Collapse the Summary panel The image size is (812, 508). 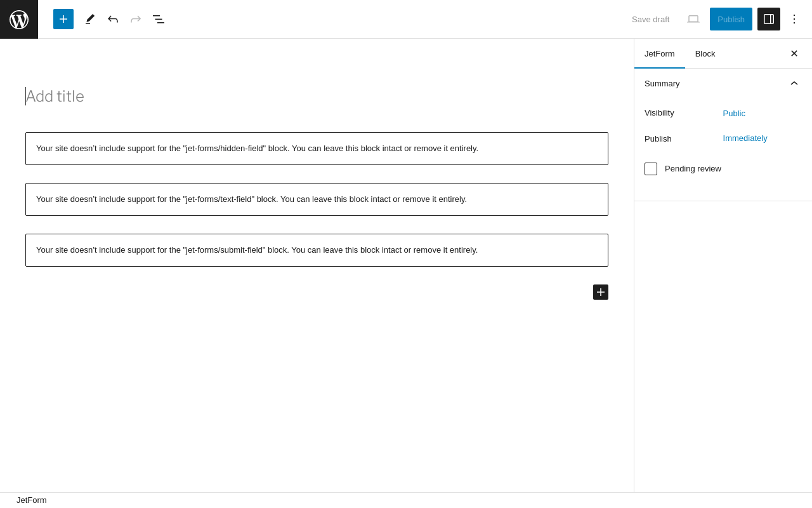[x=794, y=83]
